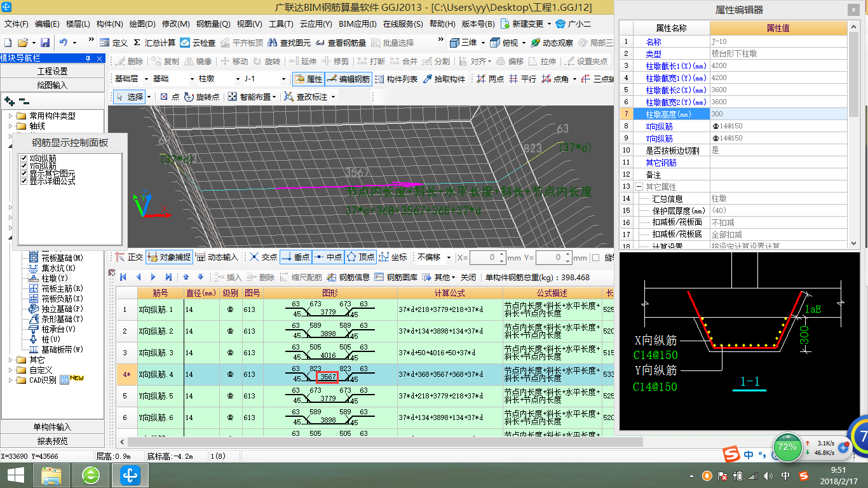Click the Save floppy disk icon
This screenshot has height=488, width=868.
45,43
